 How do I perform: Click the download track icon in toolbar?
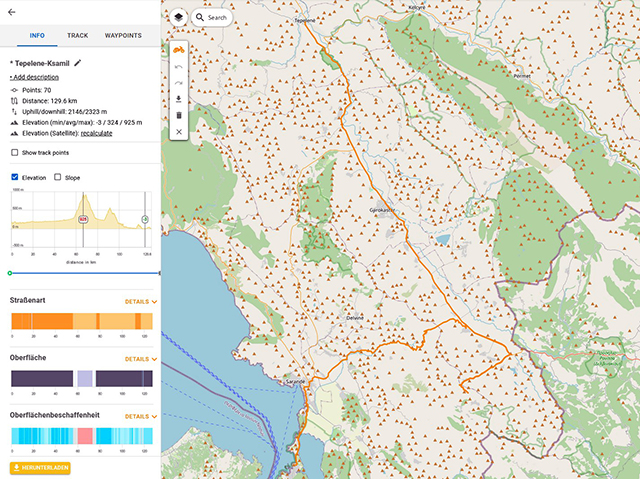178,99
